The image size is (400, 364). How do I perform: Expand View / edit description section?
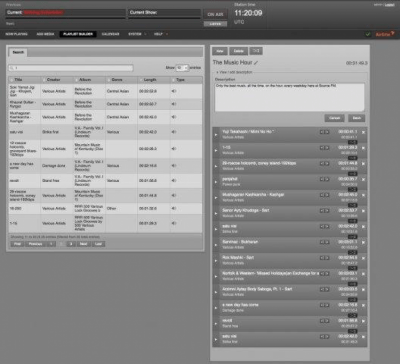[234, 72]
